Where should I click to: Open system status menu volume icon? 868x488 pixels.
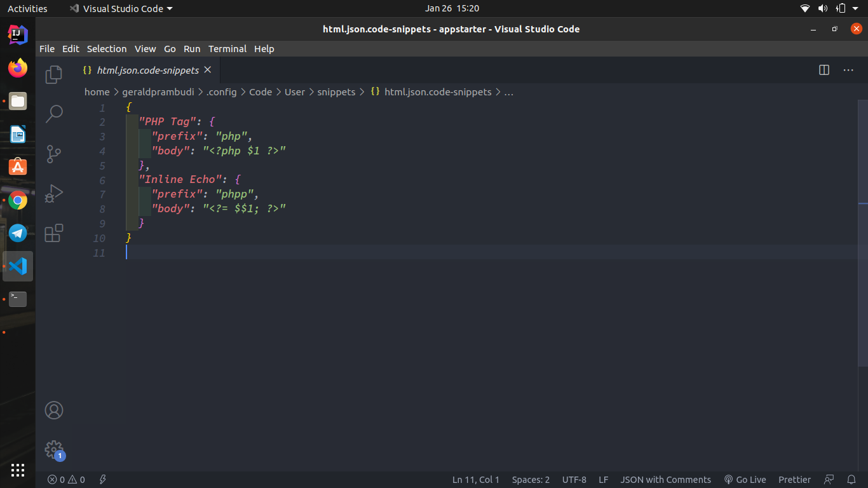823,8
